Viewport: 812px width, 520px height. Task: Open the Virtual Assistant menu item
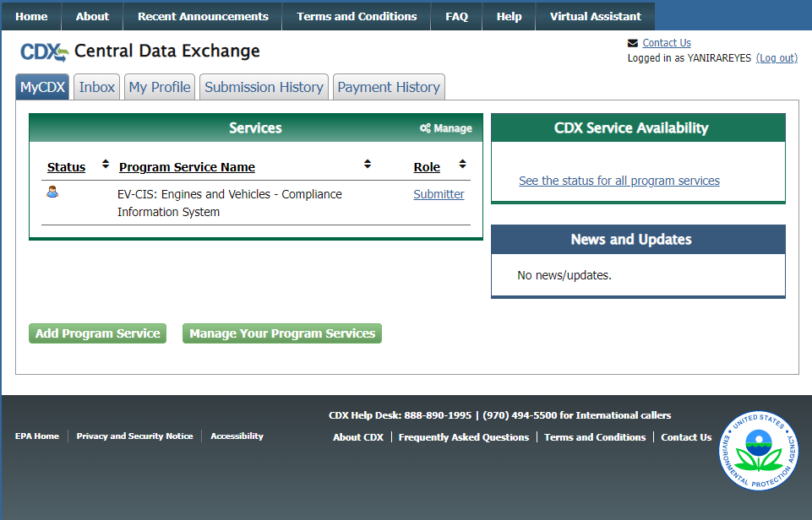[596, 17]
